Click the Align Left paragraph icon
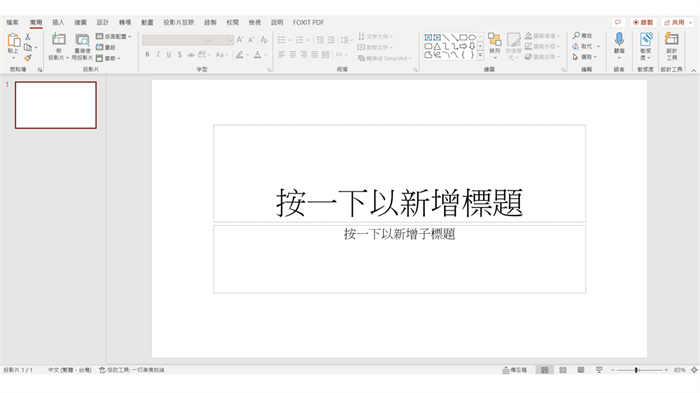This screenshot has width=700, height=393. coord(282,54)
